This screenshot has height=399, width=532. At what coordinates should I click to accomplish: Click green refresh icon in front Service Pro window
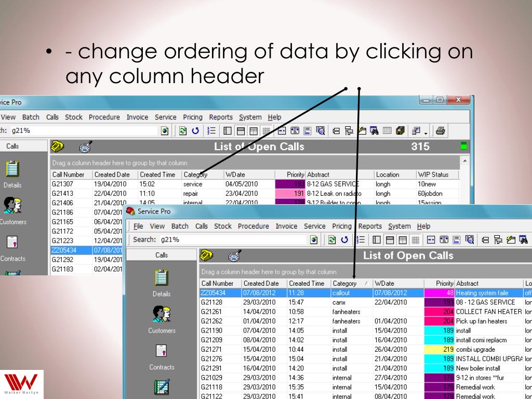pos(332,240)
